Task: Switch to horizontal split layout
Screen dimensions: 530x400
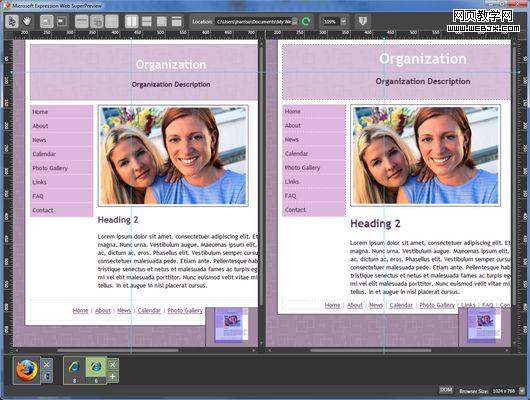Action: pyautogui.click(x=146, y=22)
